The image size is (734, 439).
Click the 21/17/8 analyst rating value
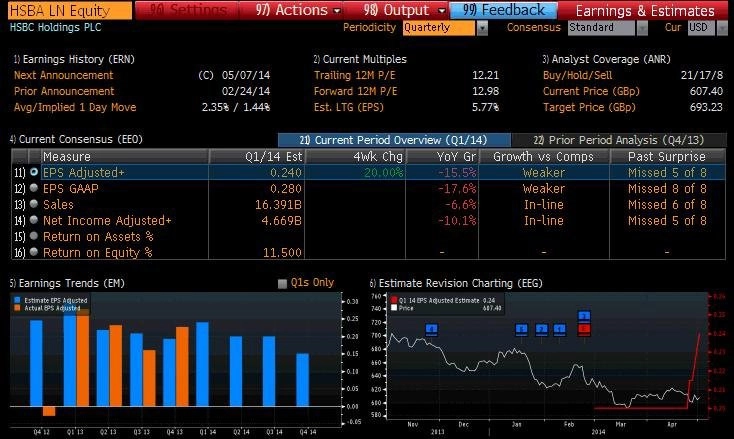(x=702, y=75)
